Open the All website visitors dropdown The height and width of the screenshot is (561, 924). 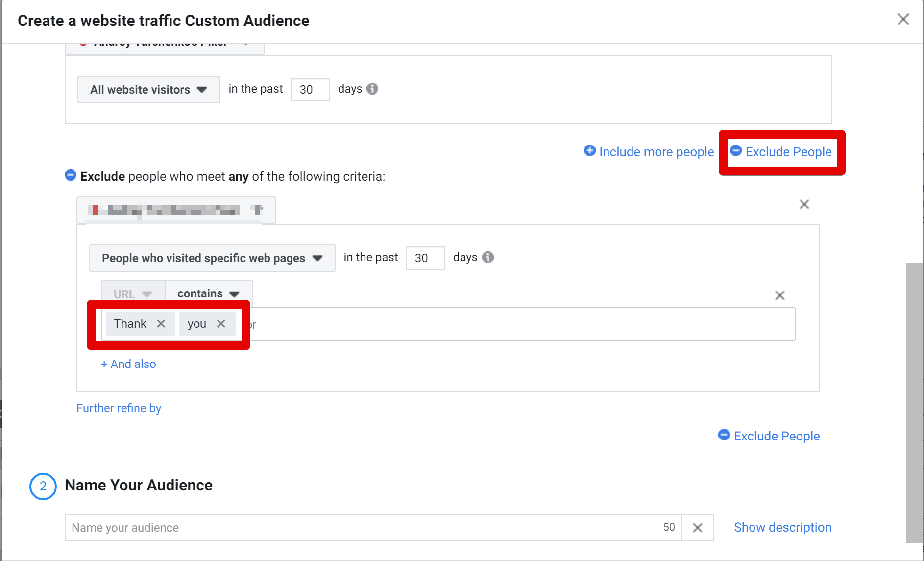point(148,90)
